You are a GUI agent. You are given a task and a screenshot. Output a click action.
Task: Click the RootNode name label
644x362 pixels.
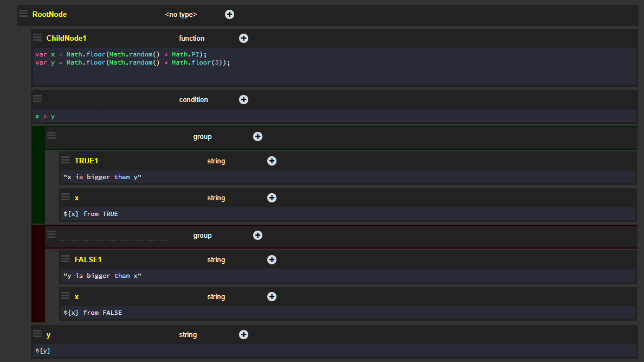click(x=50, y=15)
